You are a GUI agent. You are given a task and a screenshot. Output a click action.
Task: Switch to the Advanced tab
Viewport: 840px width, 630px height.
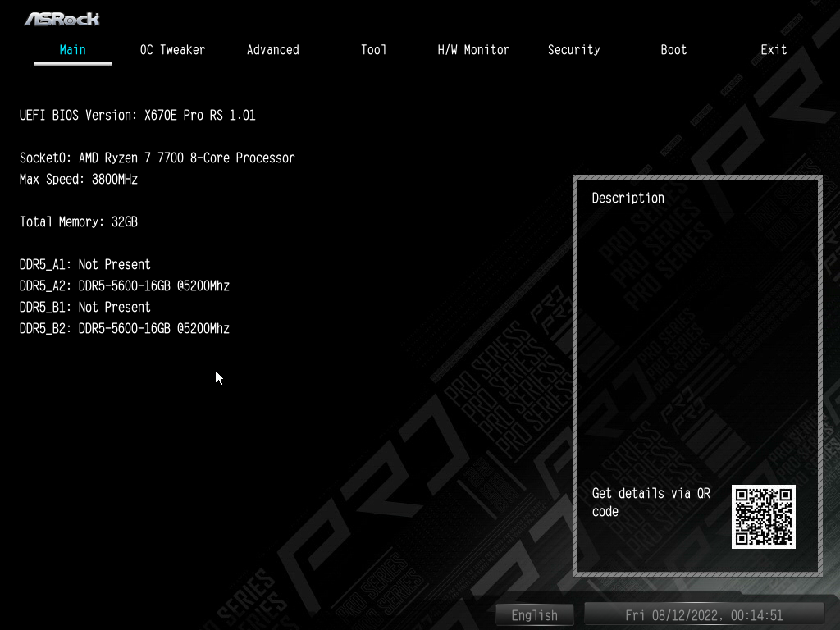click(x=272, y=50)
